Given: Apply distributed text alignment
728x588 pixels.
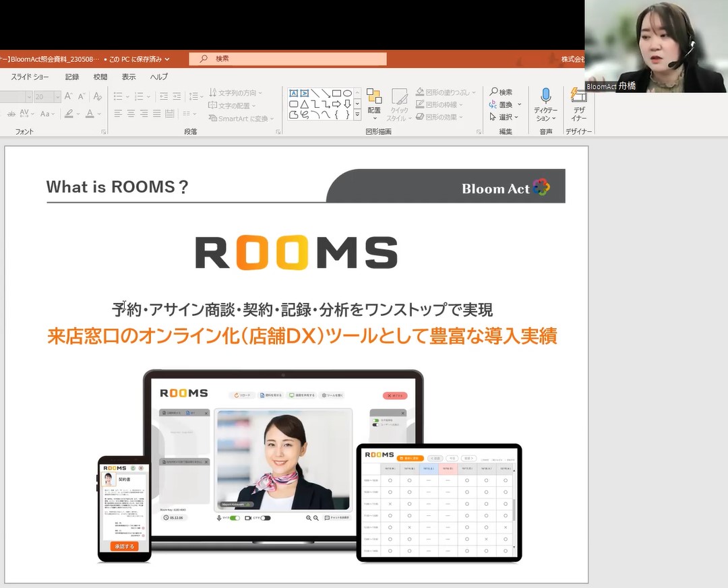Looking at the screenshot, I should [170, 113].
